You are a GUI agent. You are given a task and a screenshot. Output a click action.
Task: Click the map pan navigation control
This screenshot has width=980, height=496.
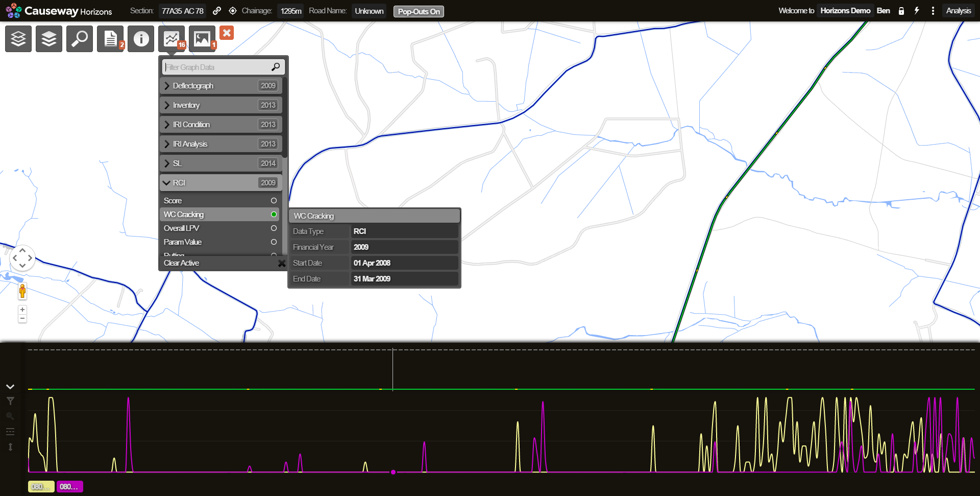pyautogui.click(x=22, y=258)
